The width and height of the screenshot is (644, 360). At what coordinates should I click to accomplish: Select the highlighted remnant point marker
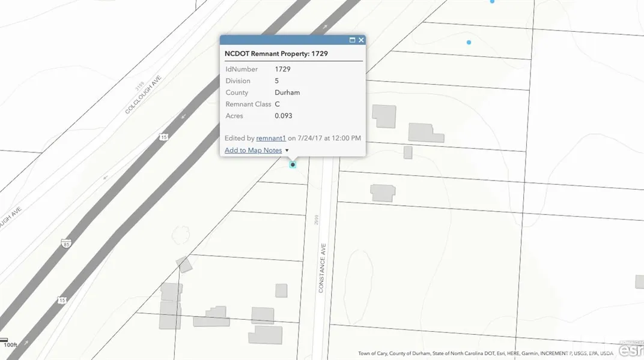pyautogui.click(x=293, y=164)
